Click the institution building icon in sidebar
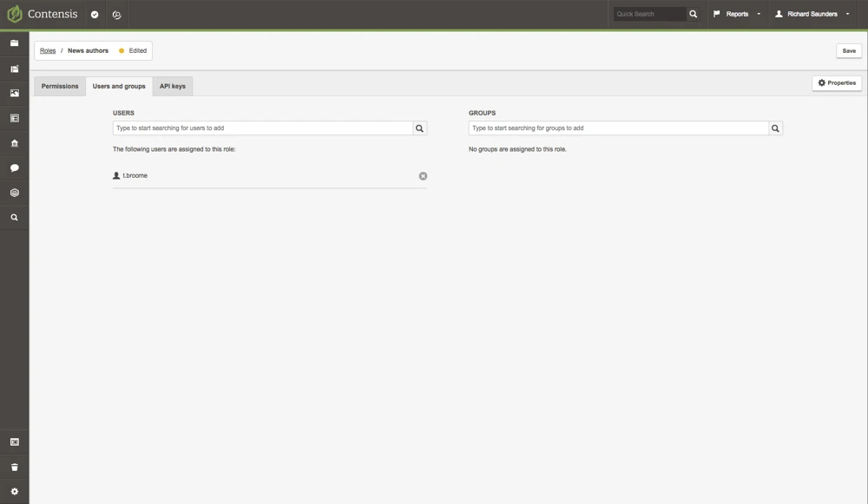The height and width of the screenshot is (504, 868). [x=14, y=143]
